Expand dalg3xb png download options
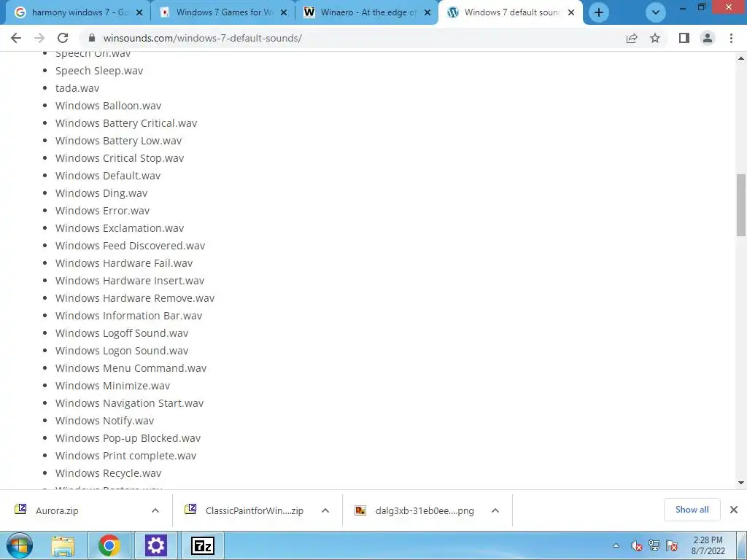Viewport: 747px width, 560px height. tap(495, 510)
